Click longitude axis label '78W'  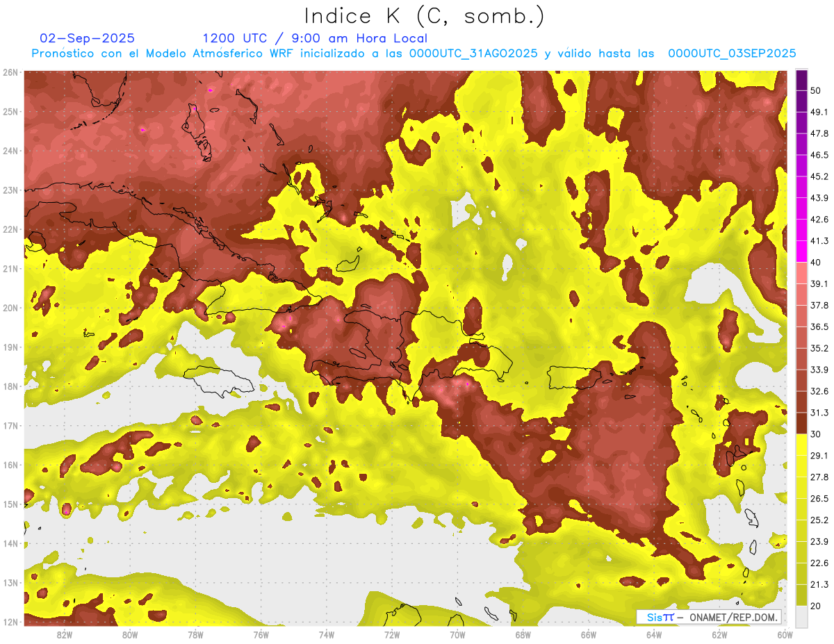(195, 635)
